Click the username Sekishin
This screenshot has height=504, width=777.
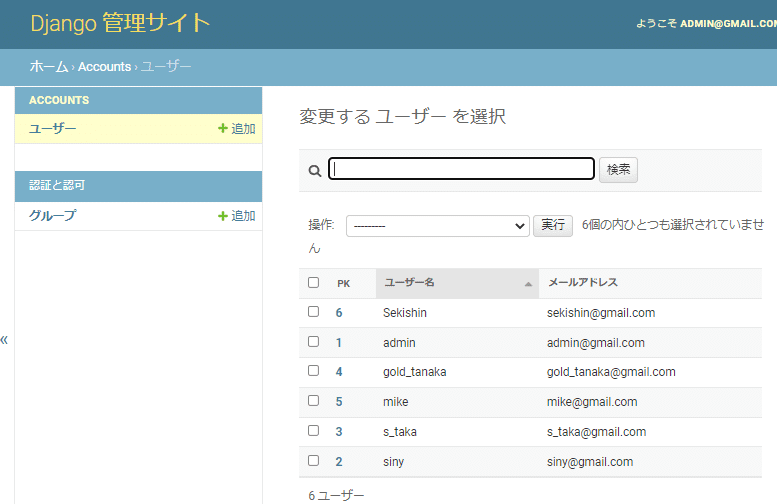click(x=405, y=313)
